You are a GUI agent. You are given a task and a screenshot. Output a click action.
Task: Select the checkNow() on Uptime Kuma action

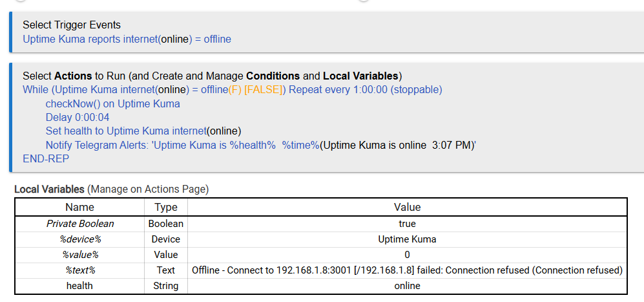pyautogui.click(x=112, y=104)
